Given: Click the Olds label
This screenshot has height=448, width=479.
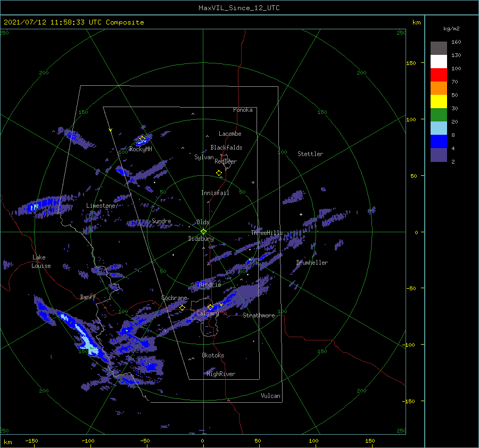Looking at the screenshot, I should point(203,222).
